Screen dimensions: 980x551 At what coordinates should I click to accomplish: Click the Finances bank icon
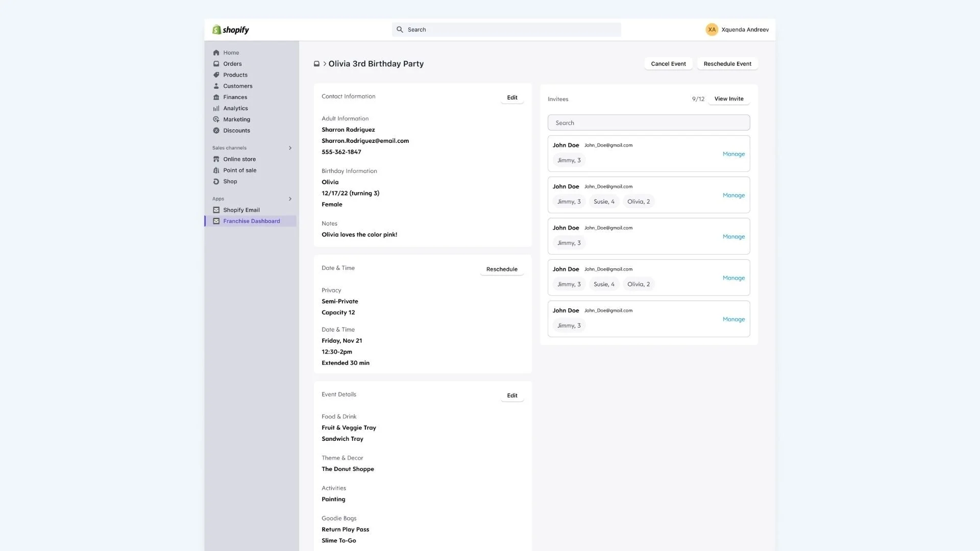tap(216, 97)
